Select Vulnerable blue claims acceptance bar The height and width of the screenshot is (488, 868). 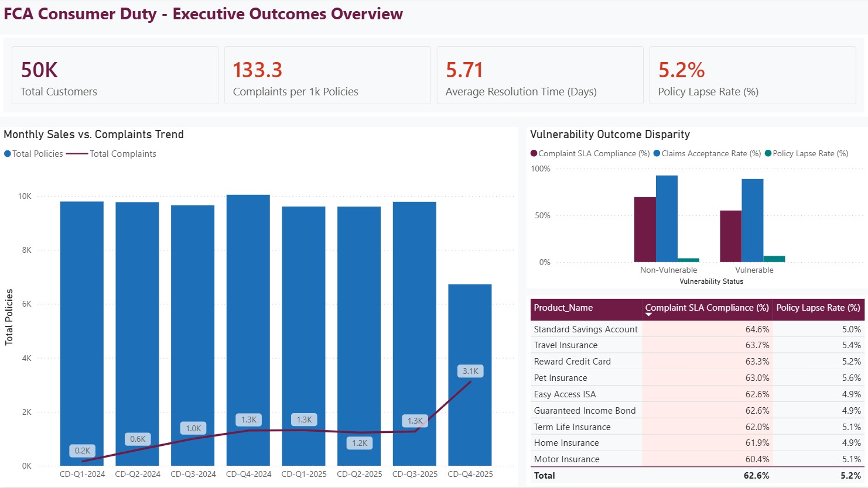click(753, 221)
